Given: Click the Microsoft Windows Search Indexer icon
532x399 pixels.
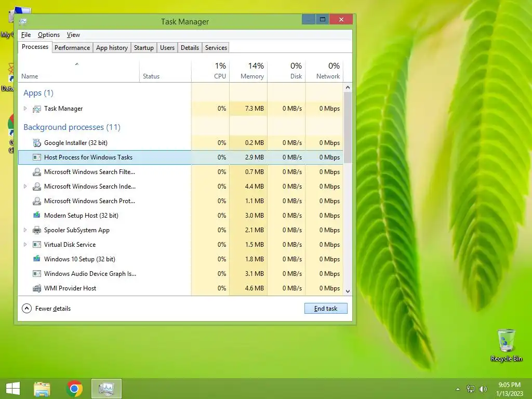Looking at the screenshot, I should (x=37, y=187).
